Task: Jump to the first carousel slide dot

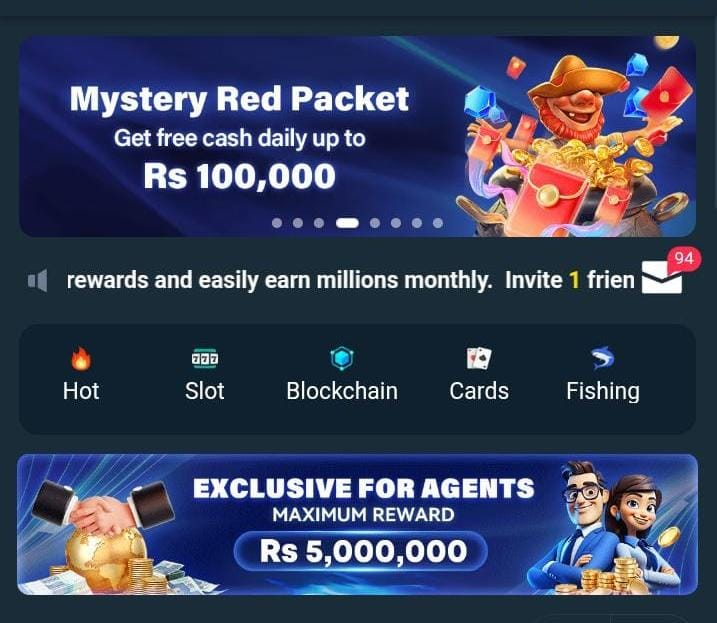Action: pyautogui.click(x=277, y=223)
